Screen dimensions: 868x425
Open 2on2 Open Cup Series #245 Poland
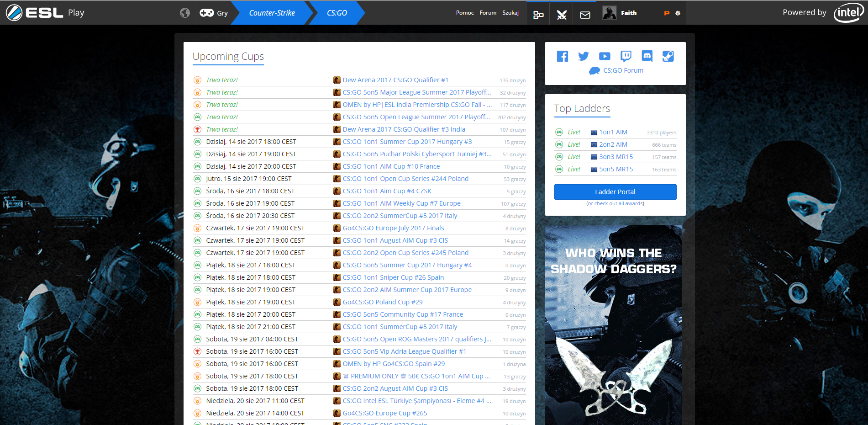click(x=405, y=253)
